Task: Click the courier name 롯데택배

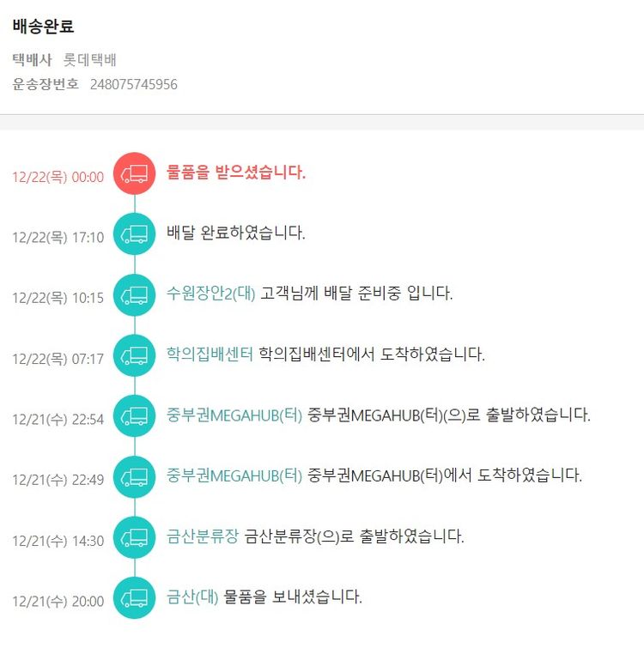Action: [x=90, y=60]
